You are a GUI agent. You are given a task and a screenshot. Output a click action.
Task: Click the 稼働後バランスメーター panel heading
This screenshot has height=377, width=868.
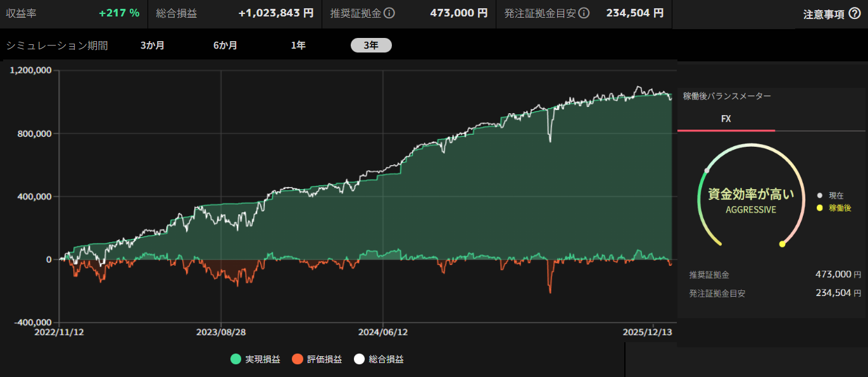tap(727, 96)
